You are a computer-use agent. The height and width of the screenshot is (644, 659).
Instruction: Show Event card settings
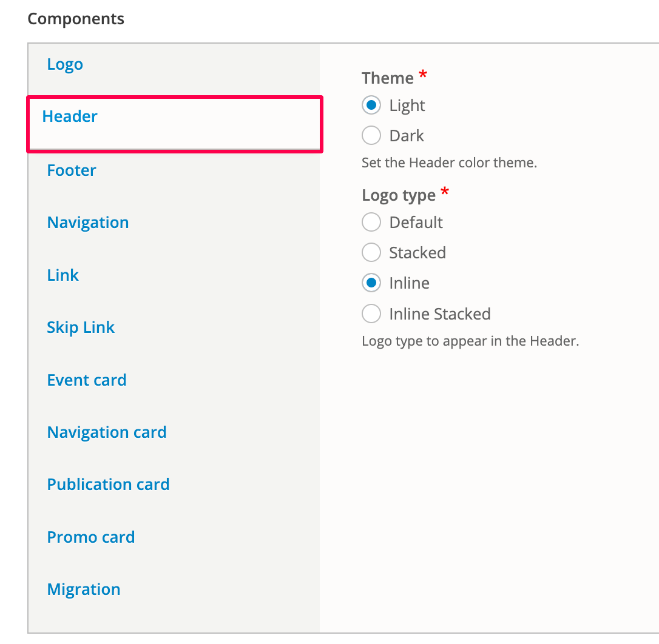tap(87, 380)
